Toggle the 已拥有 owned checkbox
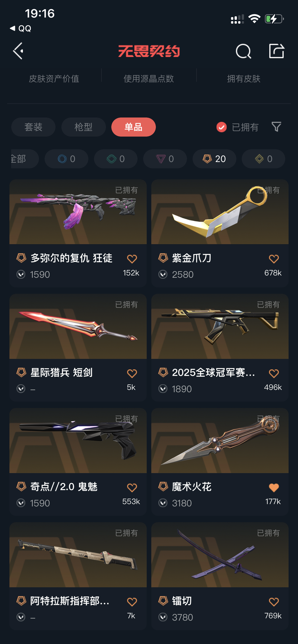 click(222, 127)
